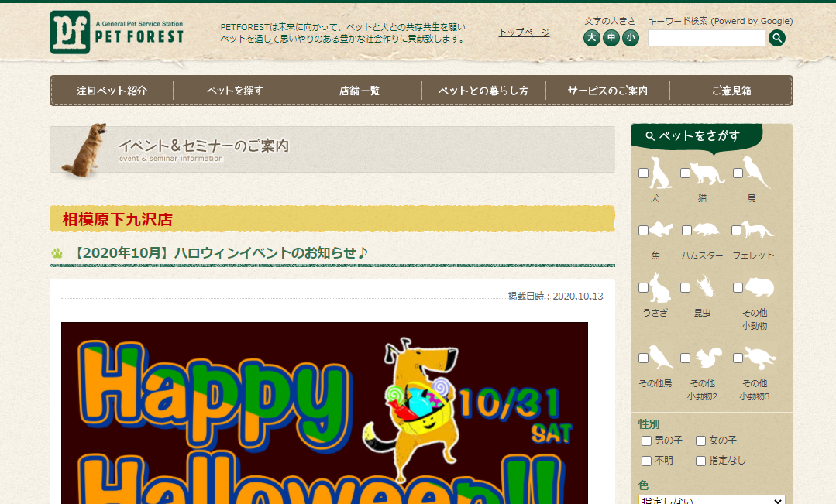Check the ハムスター checkbox
This screenshot has height=504, width=836.
[686, 230]
